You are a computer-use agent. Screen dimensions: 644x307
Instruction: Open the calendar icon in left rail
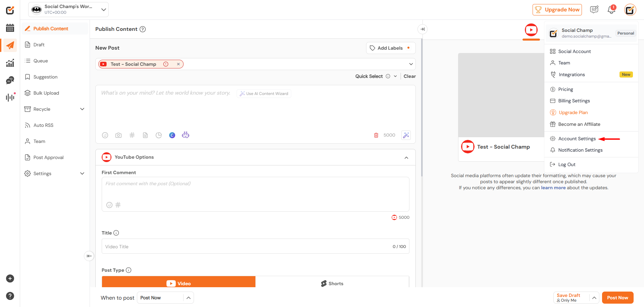(10, 28)
